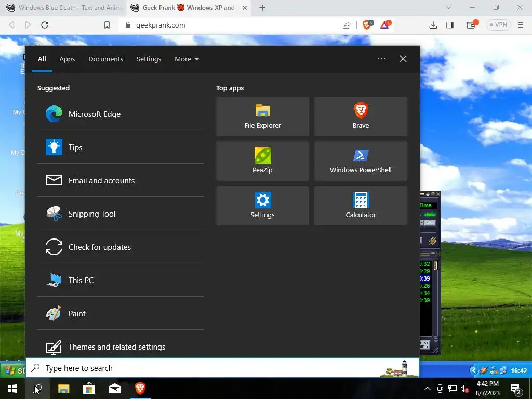The height and width of the screenshot is (399, 532).
Task: Open the Mail app from the taskbar
Action: (115, 389)
